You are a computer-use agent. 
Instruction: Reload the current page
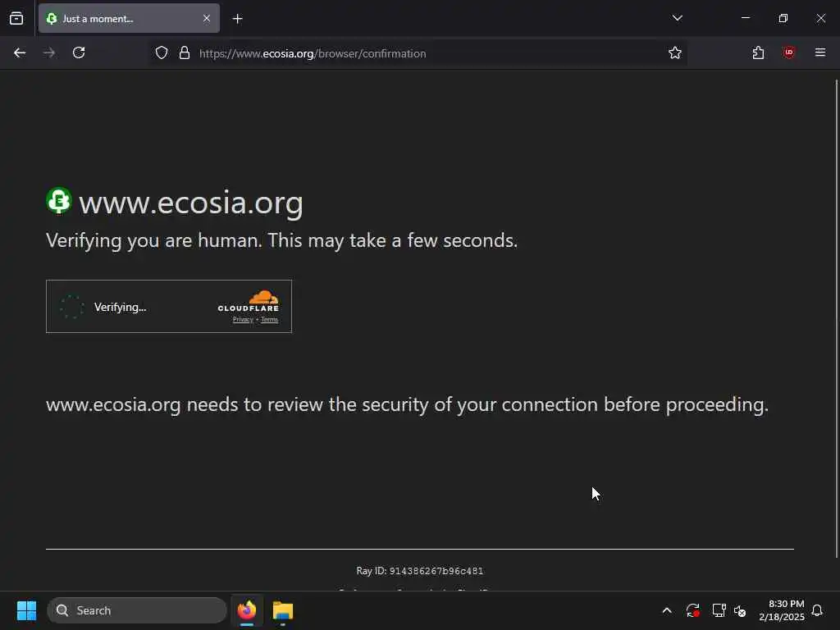(x=79, y=53)
